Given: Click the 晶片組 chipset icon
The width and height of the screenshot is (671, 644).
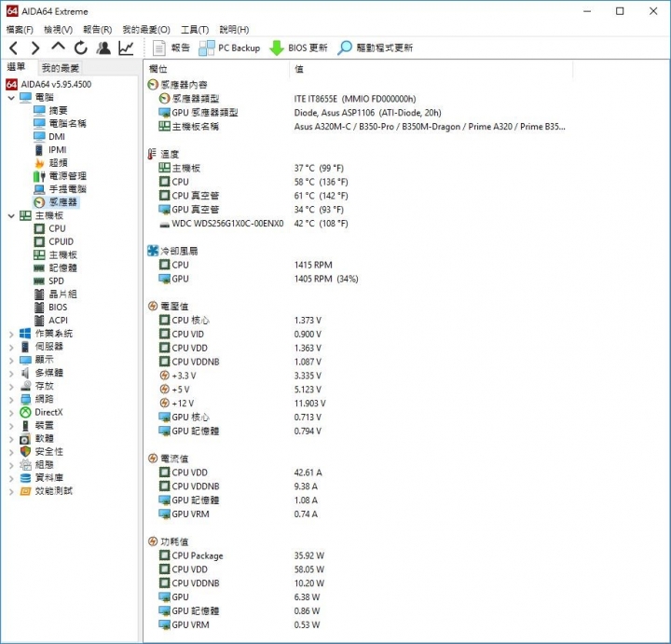Looking at the screenshot, I should [x=39, y=295].
